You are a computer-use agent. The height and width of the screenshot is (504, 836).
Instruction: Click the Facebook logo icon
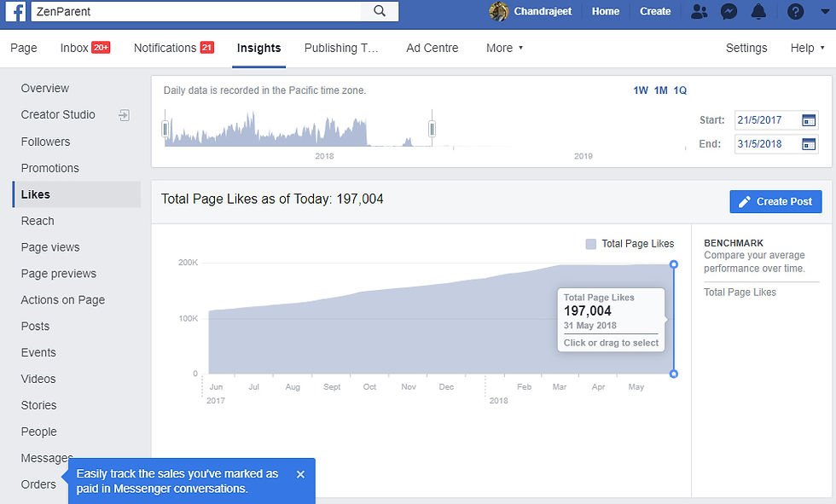tap(15, 11)
